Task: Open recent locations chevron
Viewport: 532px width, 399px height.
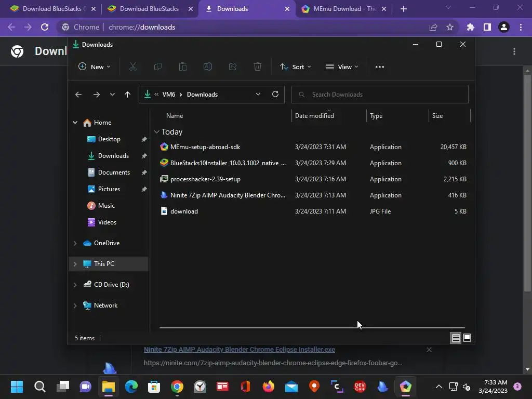Action: (112, 95)
